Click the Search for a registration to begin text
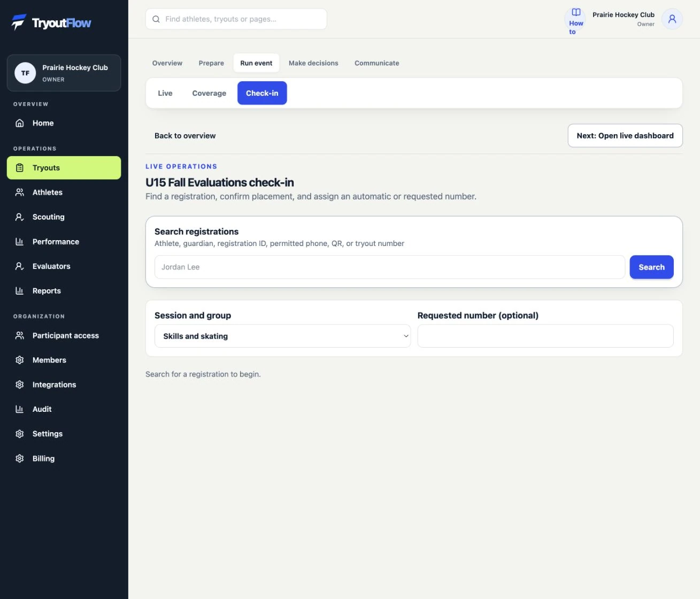Screen dimensions: 700x599 click(203, 374)
